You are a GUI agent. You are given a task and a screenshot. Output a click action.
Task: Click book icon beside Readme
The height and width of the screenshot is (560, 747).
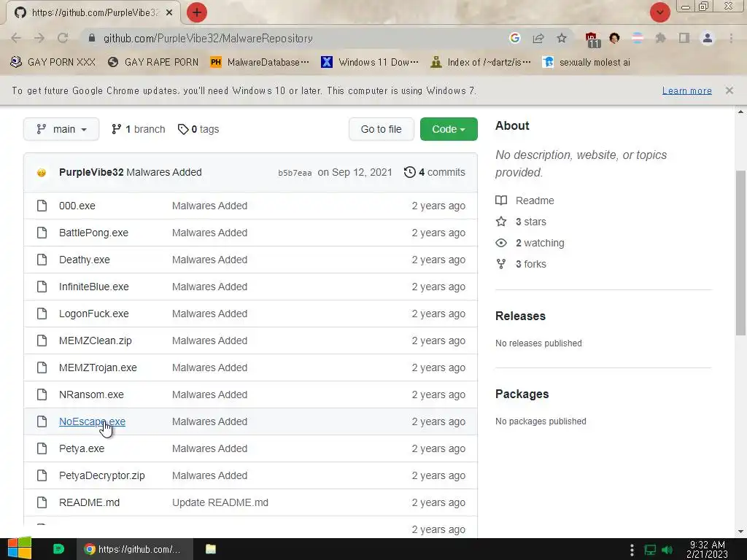point(501,201)
